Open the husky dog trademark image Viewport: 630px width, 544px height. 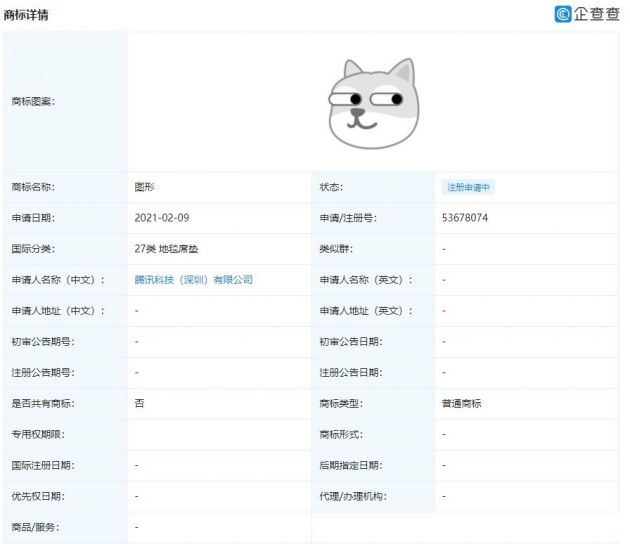[x=374, y=103]
